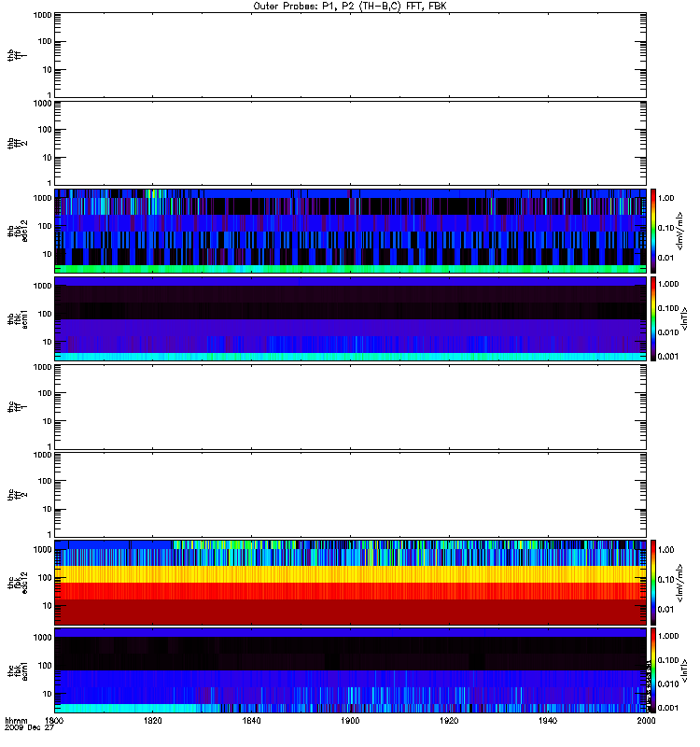
Task: Click the empty thc fff 1 panel
Action: [x=350, y=407]
